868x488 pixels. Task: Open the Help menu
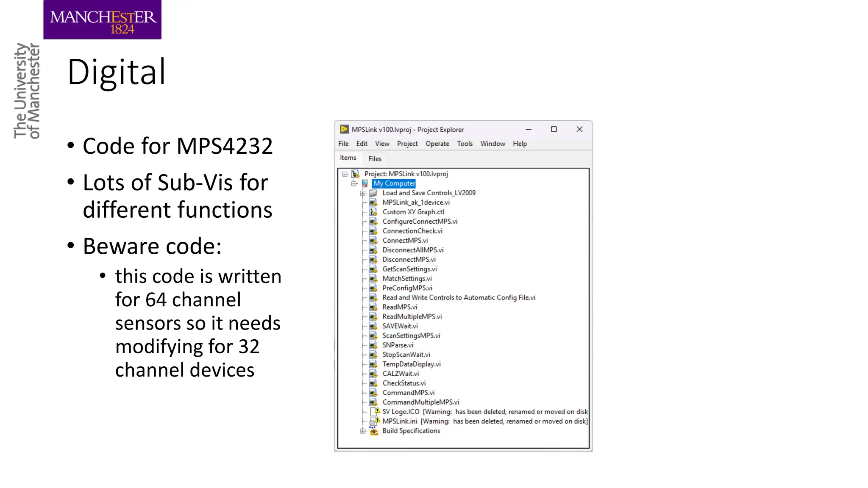[520, 144]
